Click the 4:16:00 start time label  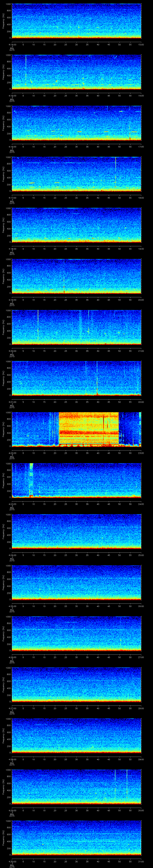pos(12,147)
